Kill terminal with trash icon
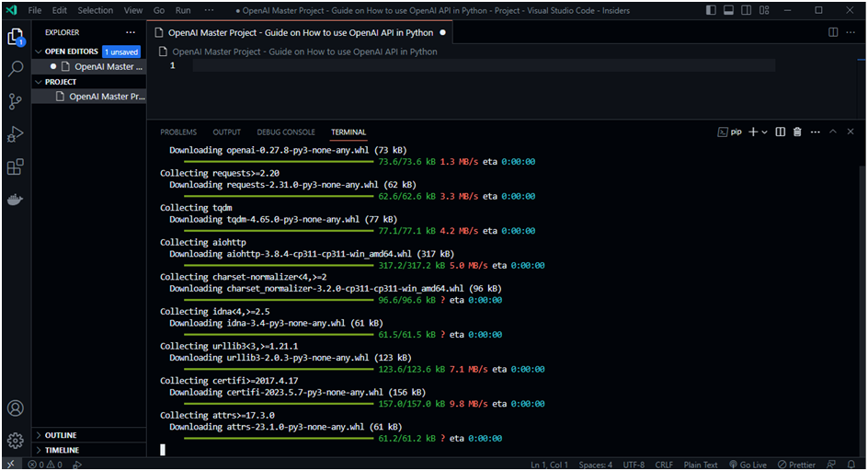Viewport: 868px width, 471px height. tap(797, 132)
